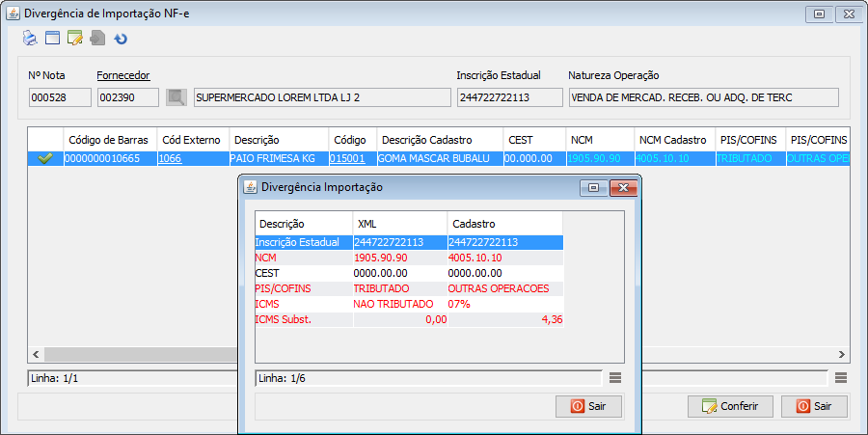This screenshot has width=868, height=435.
Task: Click the main grid horizontal scrollbar left arrow
Action: [36, 354]
